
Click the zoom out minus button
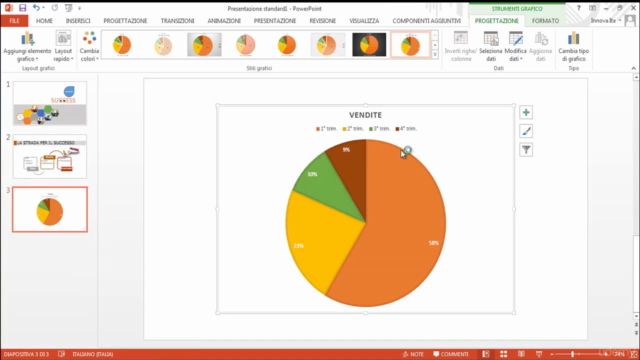pyautogui.click(x=552, y=354)
